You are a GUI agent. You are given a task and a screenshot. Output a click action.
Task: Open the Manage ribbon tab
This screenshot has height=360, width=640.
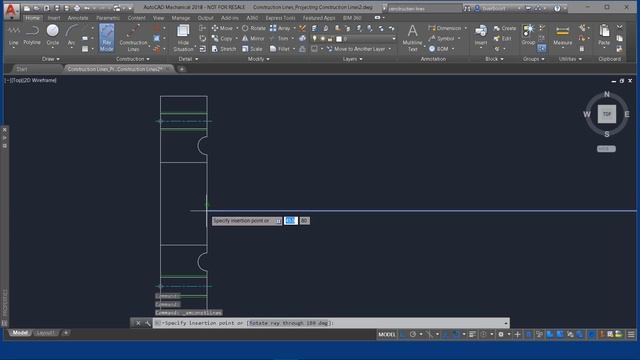pyautogui.click(x=181, y=18)
